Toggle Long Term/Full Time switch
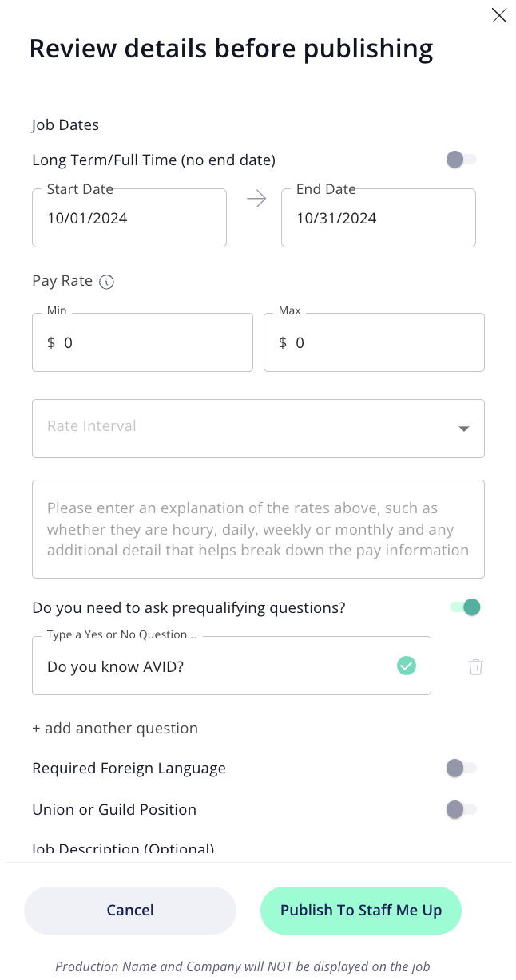This screenshot has width=516, height=980. pyautogui.click(x=462, y=160)
